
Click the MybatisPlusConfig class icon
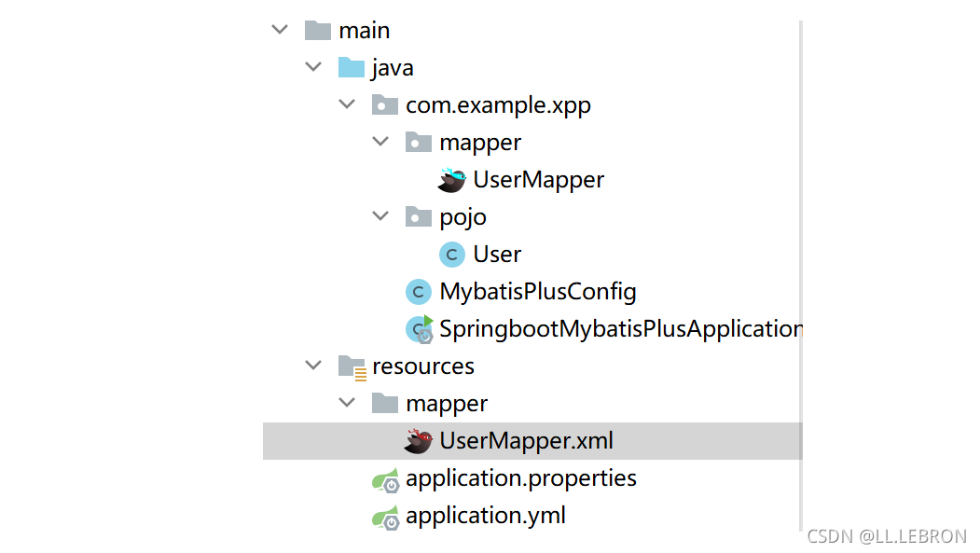click(x=418, y=292)
